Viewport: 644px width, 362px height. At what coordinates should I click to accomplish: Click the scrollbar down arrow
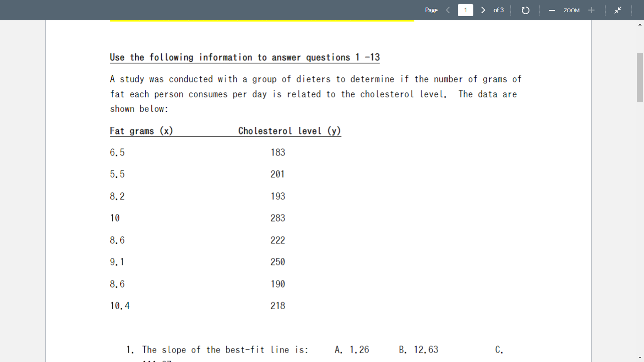pyautogui.click(x=640, y=358)
